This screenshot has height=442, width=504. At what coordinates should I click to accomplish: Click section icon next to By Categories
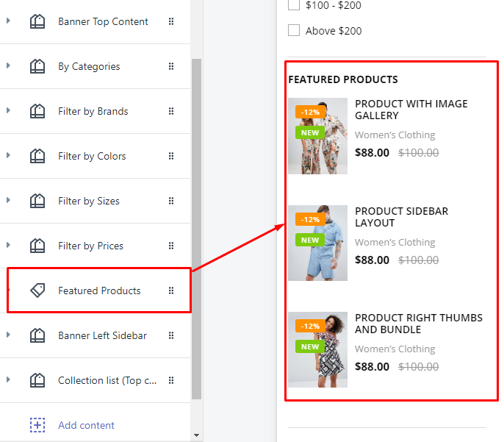[37, 66]
